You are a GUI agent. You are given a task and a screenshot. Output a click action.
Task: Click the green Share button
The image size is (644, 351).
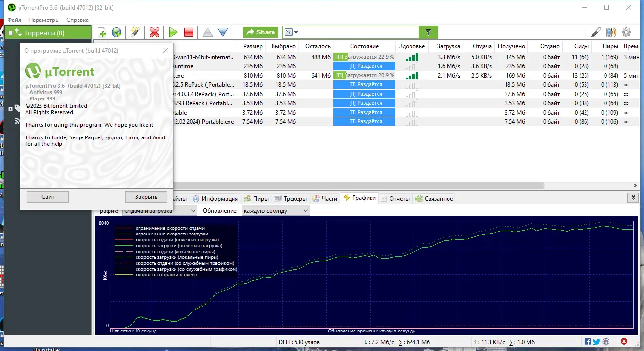coord(261,32)
